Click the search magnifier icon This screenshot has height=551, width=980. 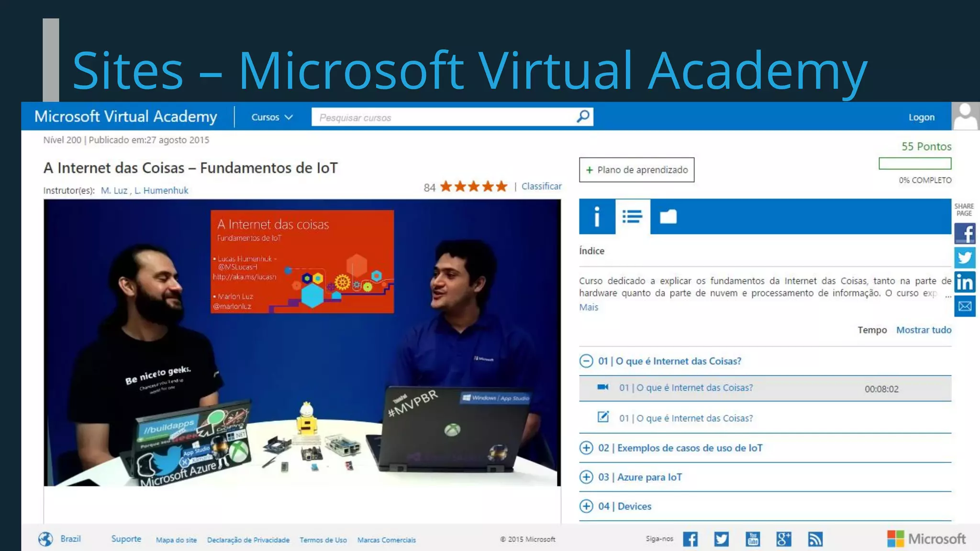click(x=583, y=116)
